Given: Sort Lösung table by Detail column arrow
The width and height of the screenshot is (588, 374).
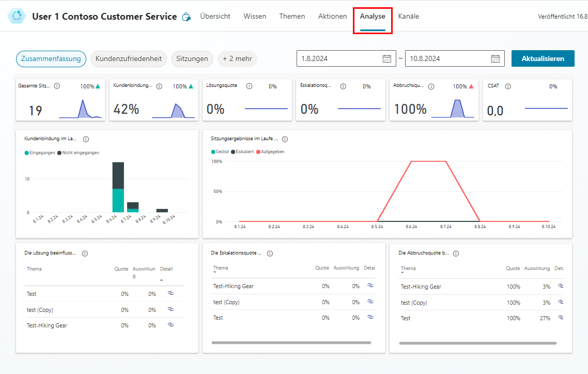Looking at the screenshot, I should 162,280.
